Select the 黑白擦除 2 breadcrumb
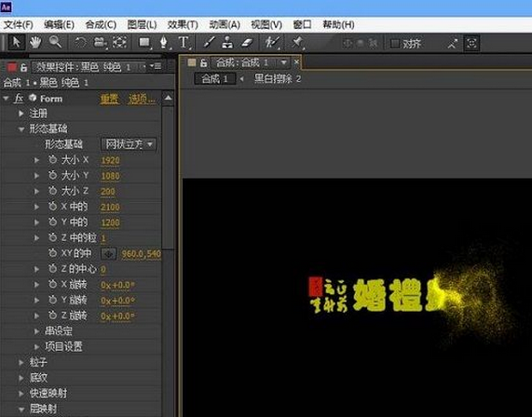Screen dimensions: 532x417 278,79
